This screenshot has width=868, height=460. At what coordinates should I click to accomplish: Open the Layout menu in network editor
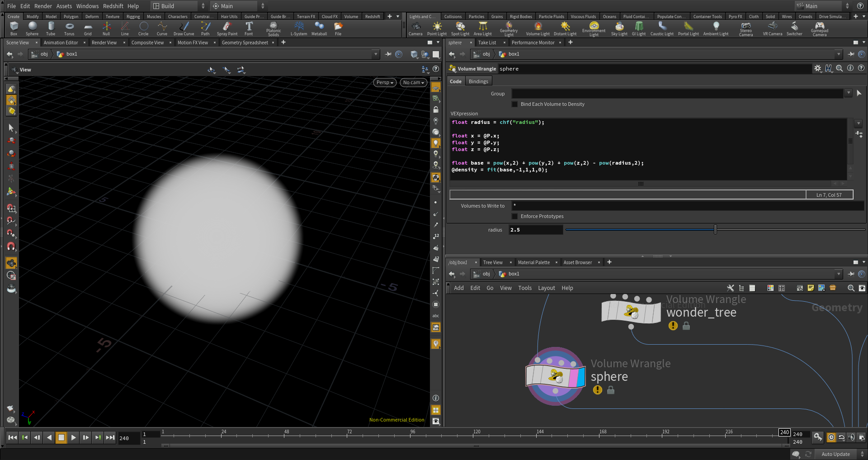(547, 288)
